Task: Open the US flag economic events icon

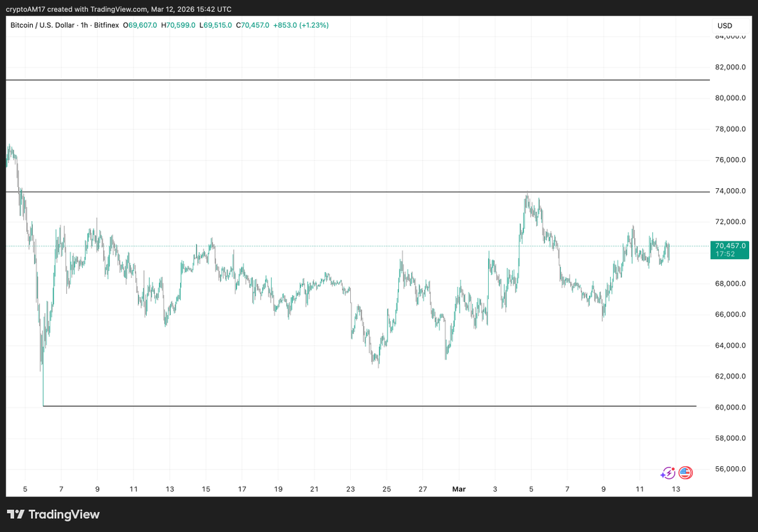Action: [685, 473]
